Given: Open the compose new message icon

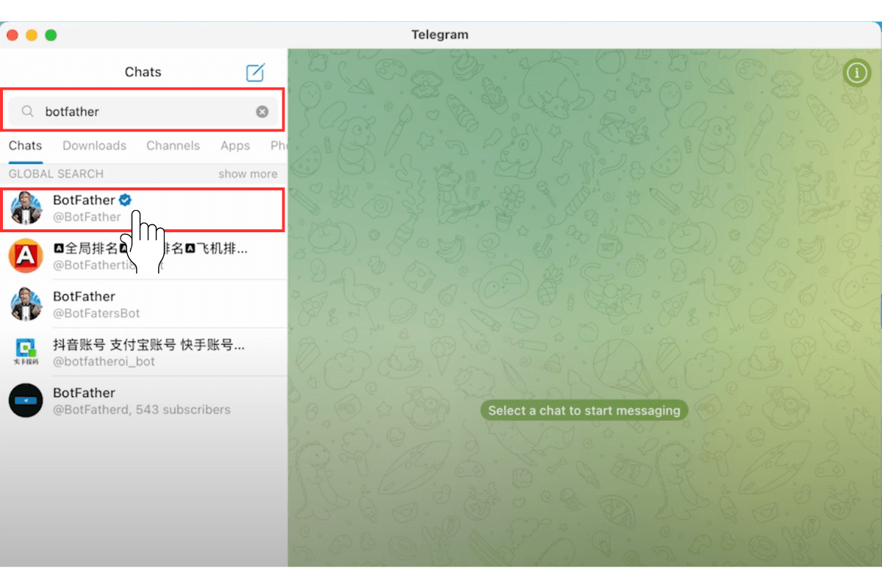Looking at the screenshot, I should pyautogui.click(x=254, y=72).
